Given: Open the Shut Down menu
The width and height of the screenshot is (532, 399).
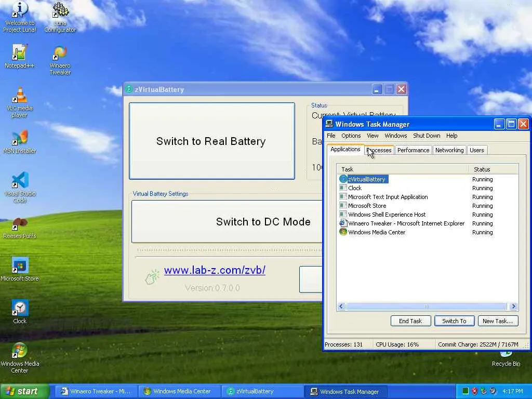Looking at the screenshot, I should [427, 136].
